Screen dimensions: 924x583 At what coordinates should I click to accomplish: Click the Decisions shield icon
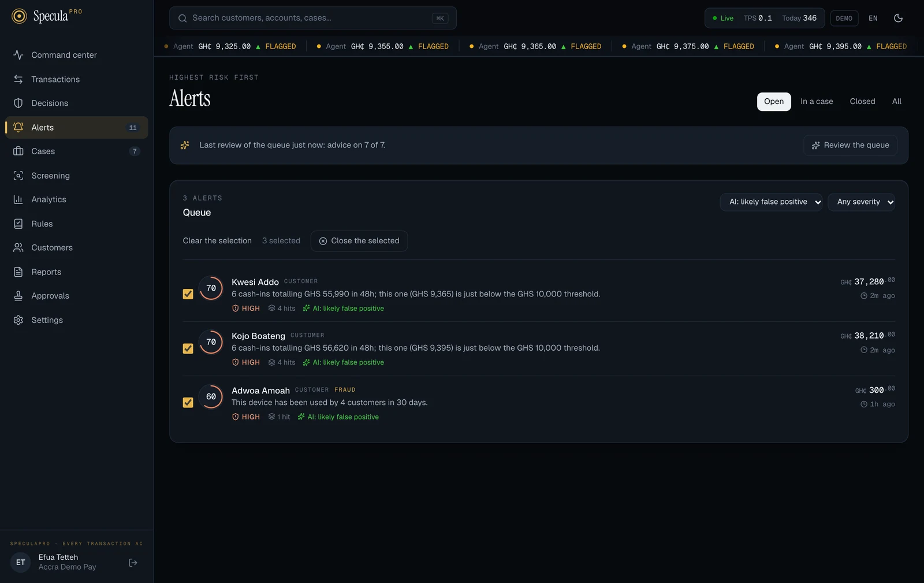(x=18, y=103)
